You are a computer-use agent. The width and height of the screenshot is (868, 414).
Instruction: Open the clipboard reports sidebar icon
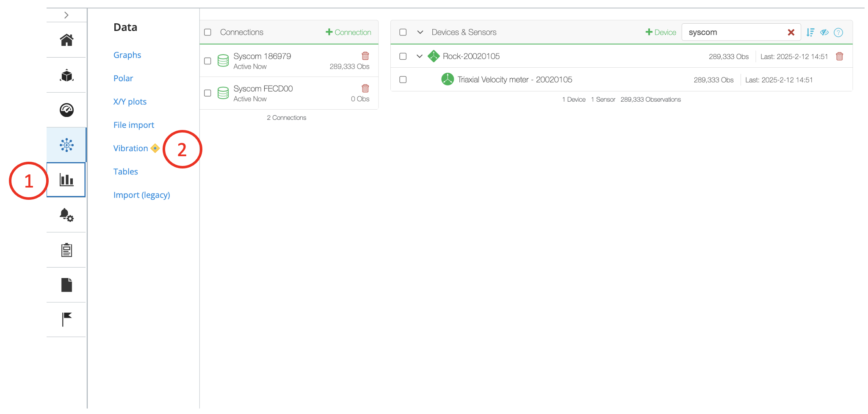tap(66, 250)
